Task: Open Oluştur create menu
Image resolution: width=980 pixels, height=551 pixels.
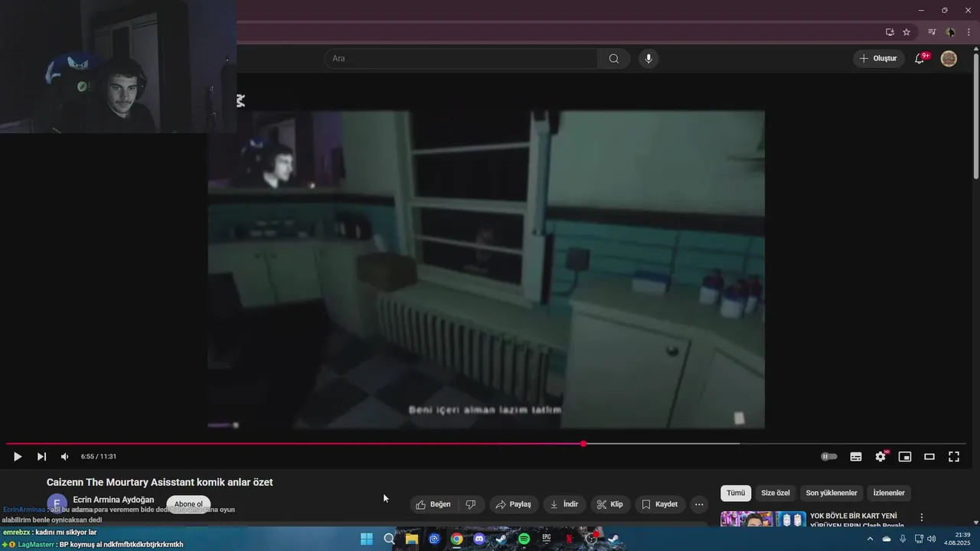Action: click(877, 59)
